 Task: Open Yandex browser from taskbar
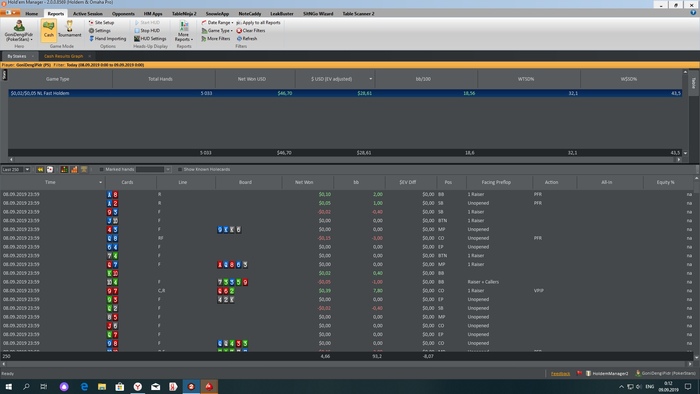[x=138, y=386]
